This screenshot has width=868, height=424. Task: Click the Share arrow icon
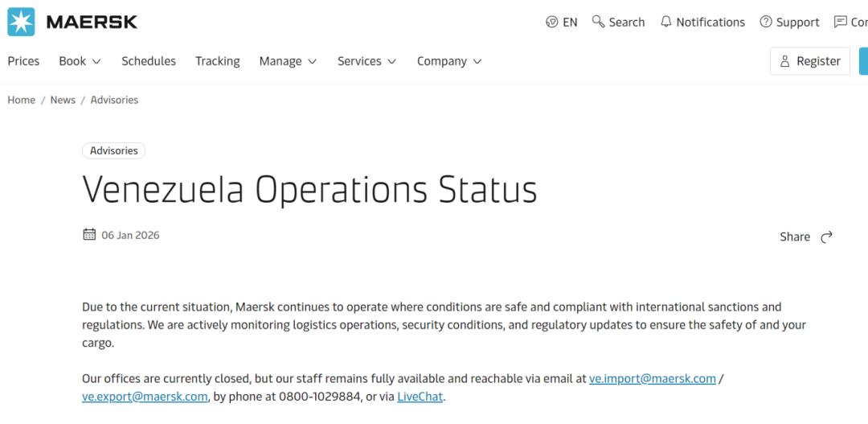point(826,237)
